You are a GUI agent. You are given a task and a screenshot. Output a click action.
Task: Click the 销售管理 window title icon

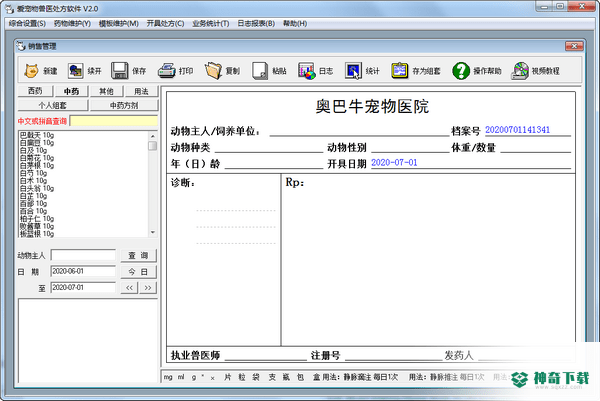click(x=21, y=46)
